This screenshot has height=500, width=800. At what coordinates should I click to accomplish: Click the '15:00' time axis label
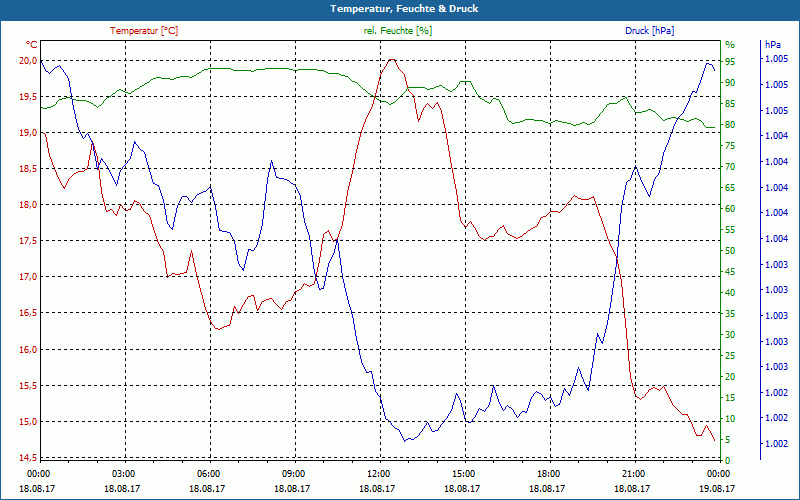click(x=463, y=473)
